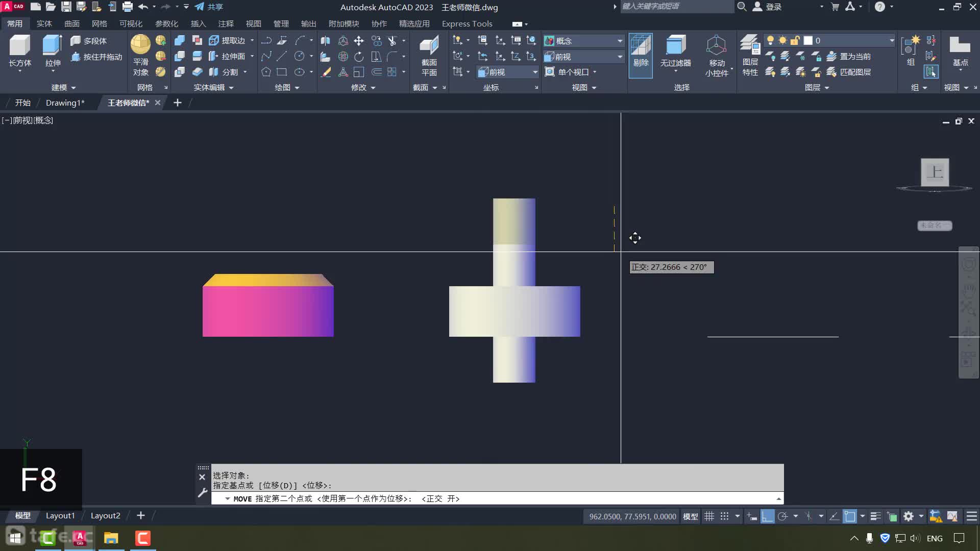Viewport: 980px width, 551px height.
Task: Click the Rotate tool in 修改 panel
Action: (x=359, y=56)
